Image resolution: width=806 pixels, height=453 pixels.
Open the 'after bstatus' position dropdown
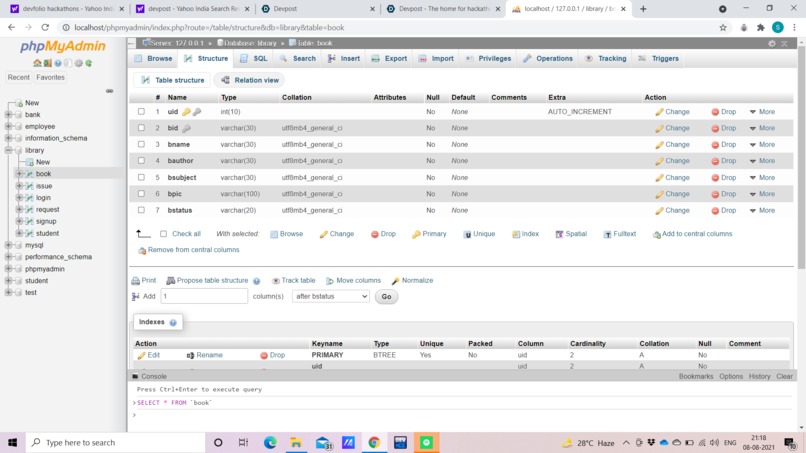point(331,297)
